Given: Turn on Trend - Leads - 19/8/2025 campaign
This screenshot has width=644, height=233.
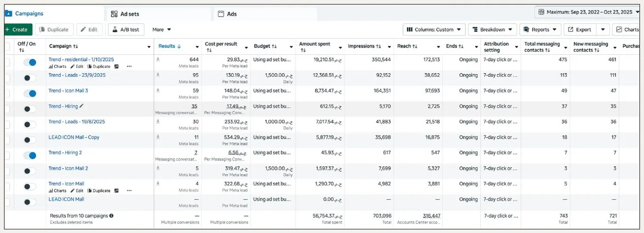Looking at the screenshot, I should pos(29,124).
